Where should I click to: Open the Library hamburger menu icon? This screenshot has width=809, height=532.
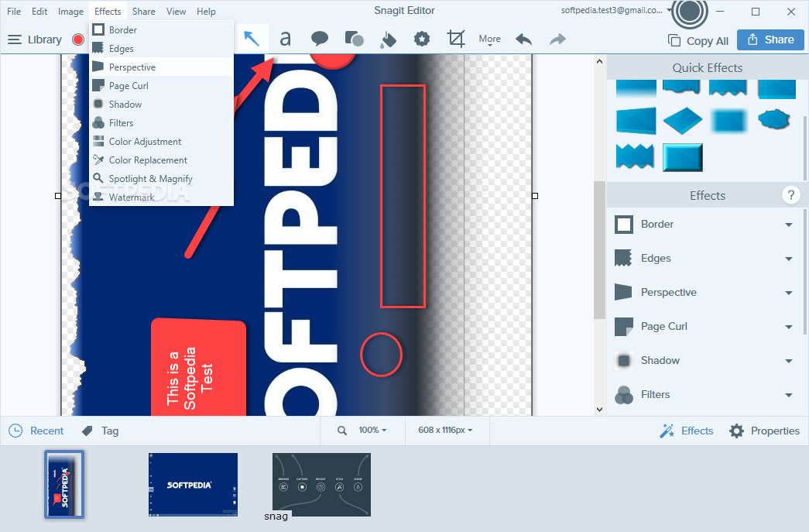click(15, 39)
